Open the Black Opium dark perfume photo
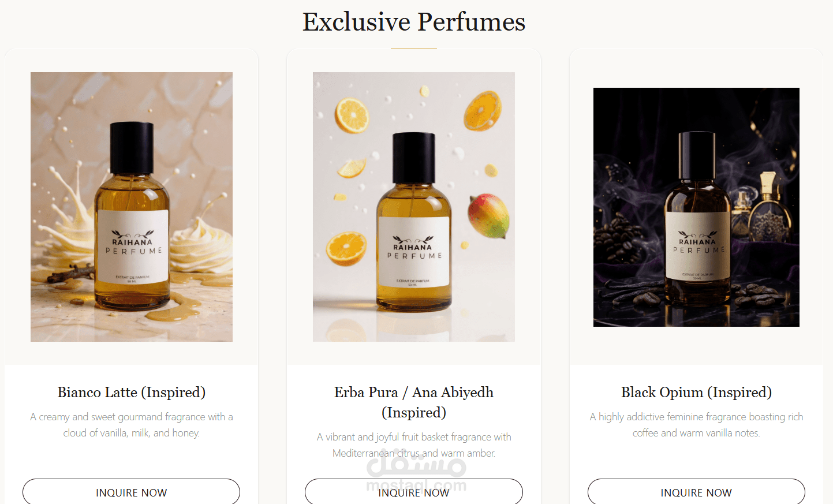833x504 pixels. click(696, 207)
